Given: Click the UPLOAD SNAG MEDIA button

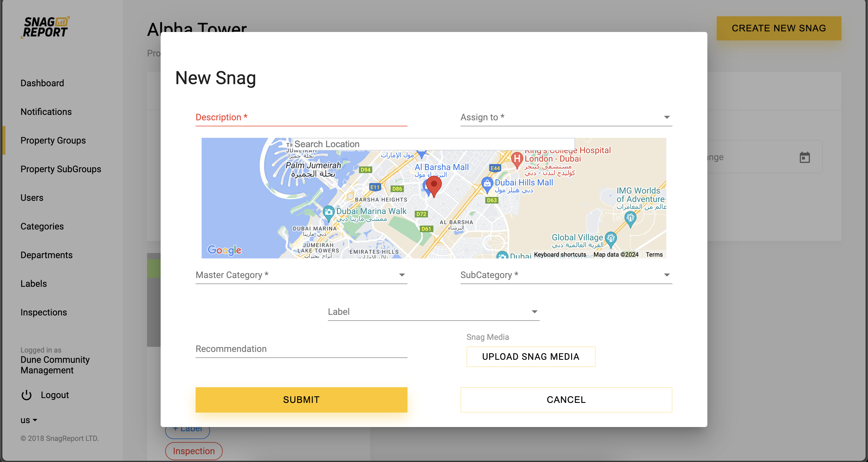Looking at the screenshot, I should [x=530, y=356].
